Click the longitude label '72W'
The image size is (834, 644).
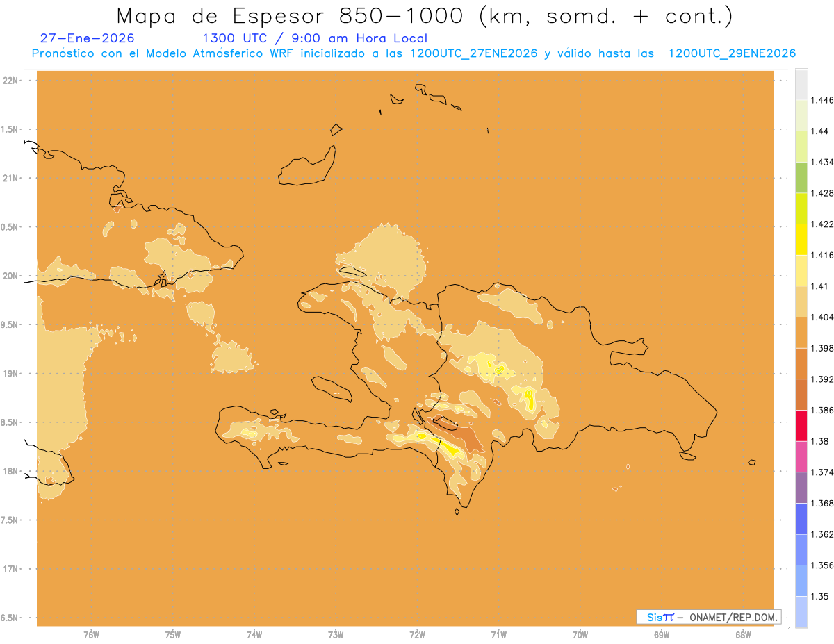[417, 634]
